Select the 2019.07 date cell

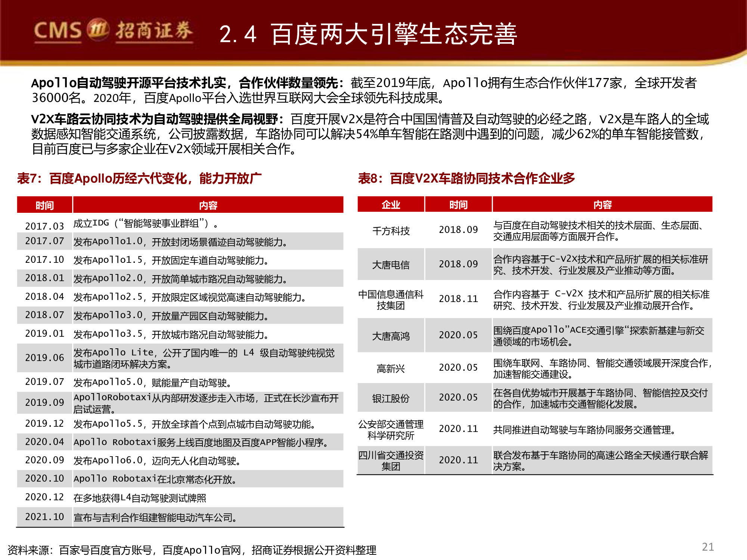click(x=44, y=382)
